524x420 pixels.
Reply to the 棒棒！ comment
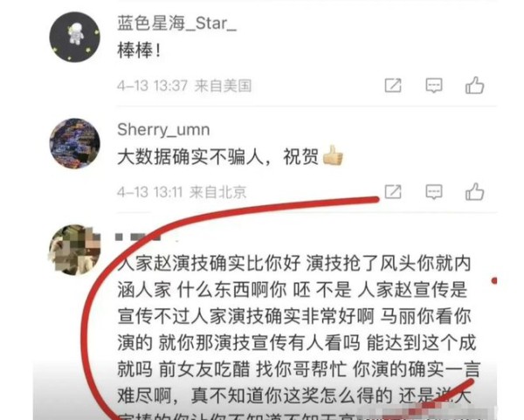(x=434, y=86)
